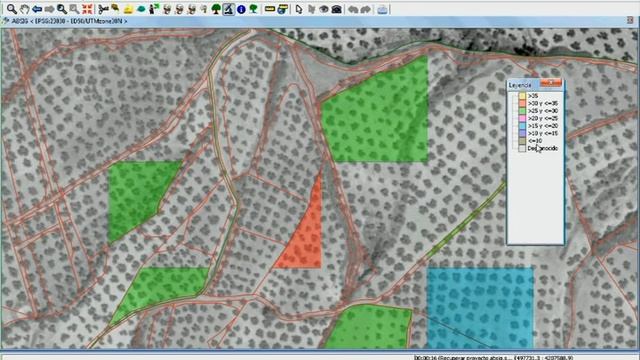The width and height of the screenshot is (640, 360).
Task: Click the white Desconocido legend swatch
Action: click(x=522, y=148)
